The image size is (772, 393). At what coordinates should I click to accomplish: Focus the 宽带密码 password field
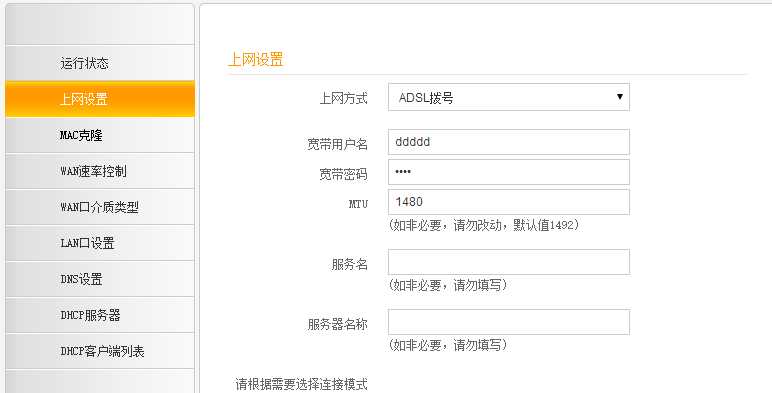coord(509,172)
